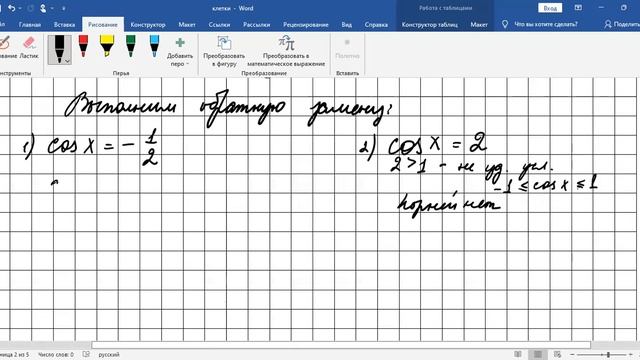Open the Undo history dropdown
Image resolution: width=640 pixels, height=360 pixels.
[x=20, y=9]
